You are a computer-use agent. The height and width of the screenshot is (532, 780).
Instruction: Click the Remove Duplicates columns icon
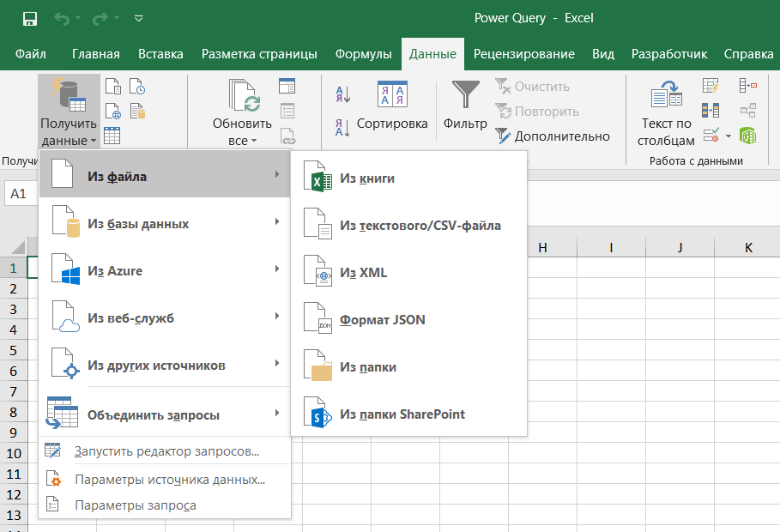pyautogui.click(x=710, y=111)
